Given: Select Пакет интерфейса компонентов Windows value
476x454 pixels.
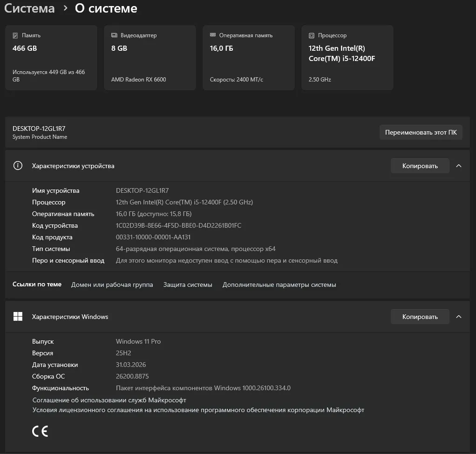Looking at the screenshot, I should click(x=203, y=388).
